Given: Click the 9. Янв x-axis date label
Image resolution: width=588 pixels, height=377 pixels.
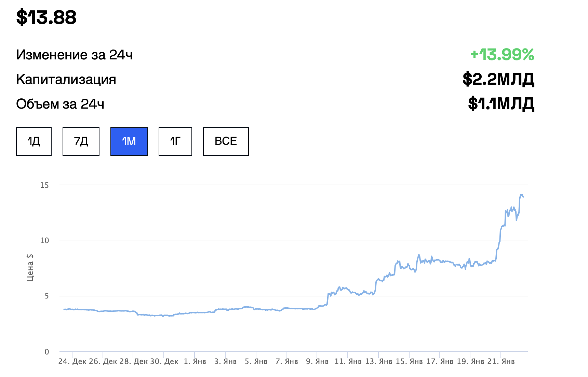Looking at the screenshot, I should (x=317, y=361).
